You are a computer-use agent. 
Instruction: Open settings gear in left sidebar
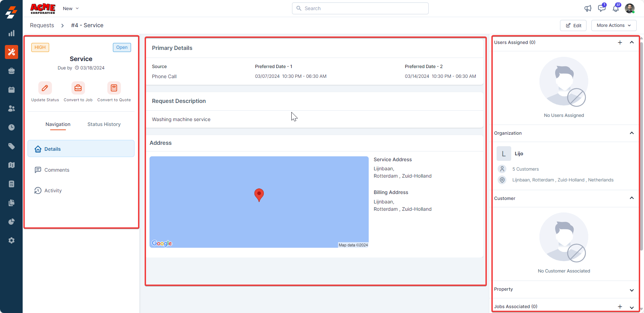[11, 240]
